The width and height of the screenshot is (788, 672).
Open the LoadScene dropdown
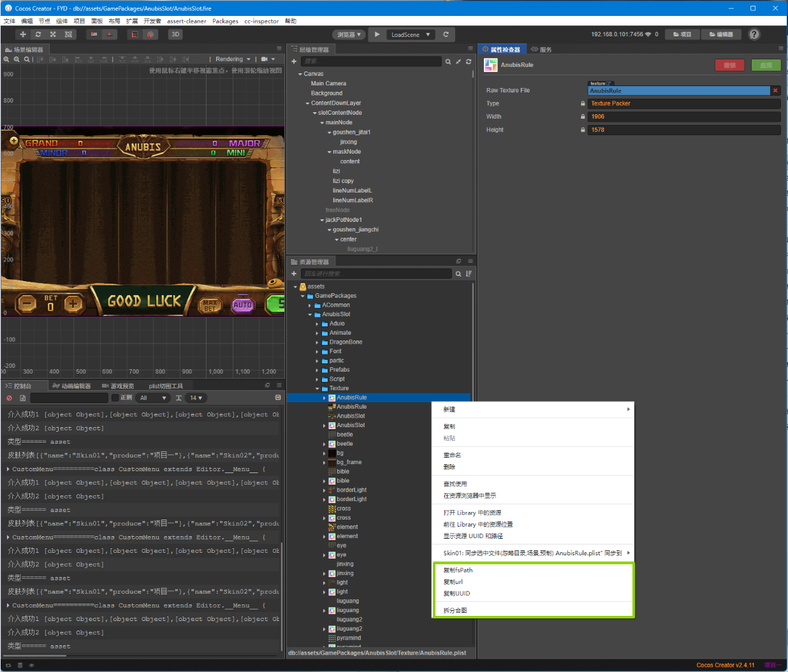click(411, 34)
